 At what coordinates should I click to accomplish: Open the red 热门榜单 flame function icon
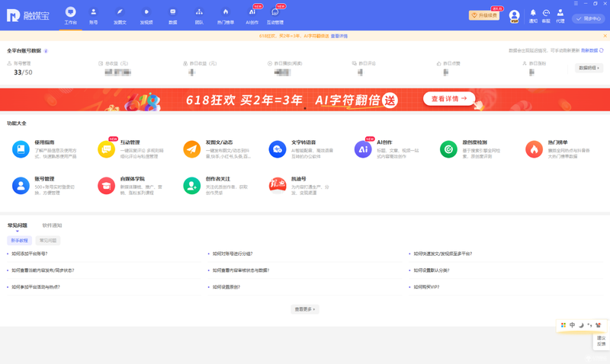535,149
